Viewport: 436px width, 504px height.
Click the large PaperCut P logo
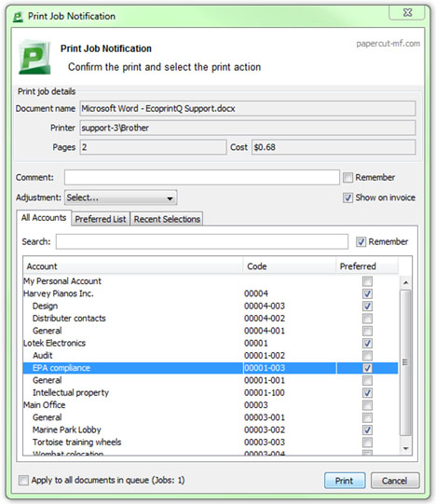click(34, 57)
